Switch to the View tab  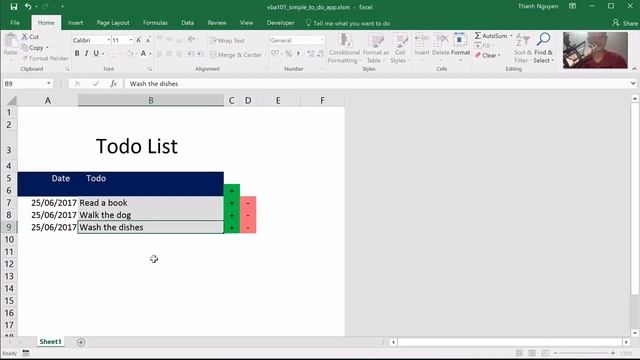[246, 23]
